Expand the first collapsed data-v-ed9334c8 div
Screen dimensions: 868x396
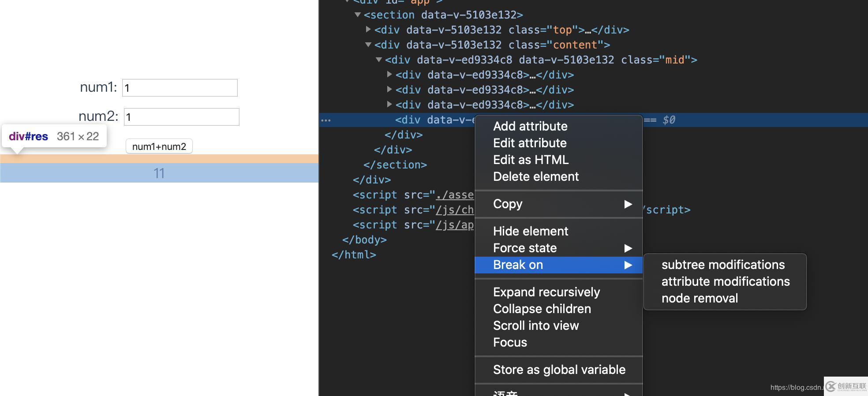click(x=389, y=75)
